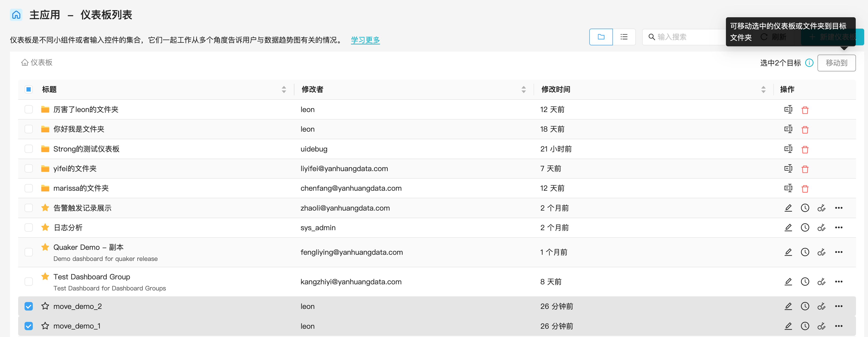Uncheck the move_demo_2 row checkbox

[x=29, y=306]
